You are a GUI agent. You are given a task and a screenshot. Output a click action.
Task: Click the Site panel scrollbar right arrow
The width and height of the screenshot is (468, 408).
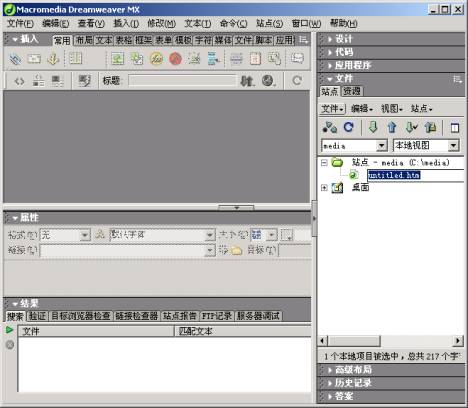[457, 341]
